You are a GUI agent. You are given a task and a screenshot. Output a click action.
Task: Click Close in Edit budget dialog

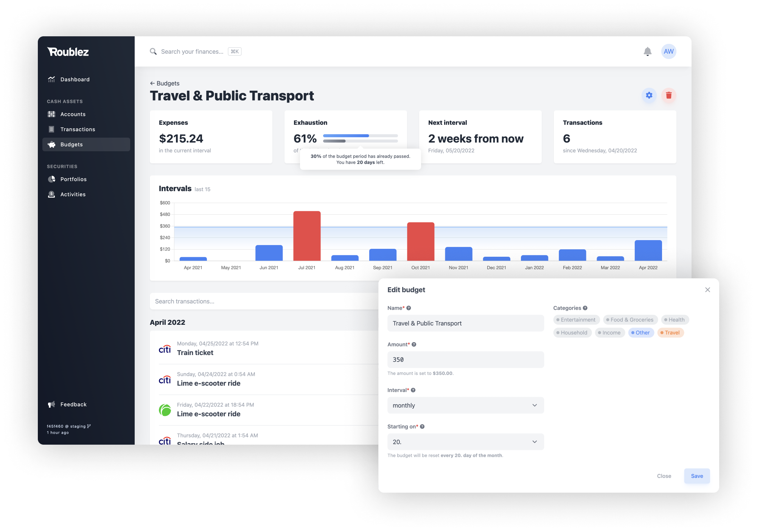664,476
